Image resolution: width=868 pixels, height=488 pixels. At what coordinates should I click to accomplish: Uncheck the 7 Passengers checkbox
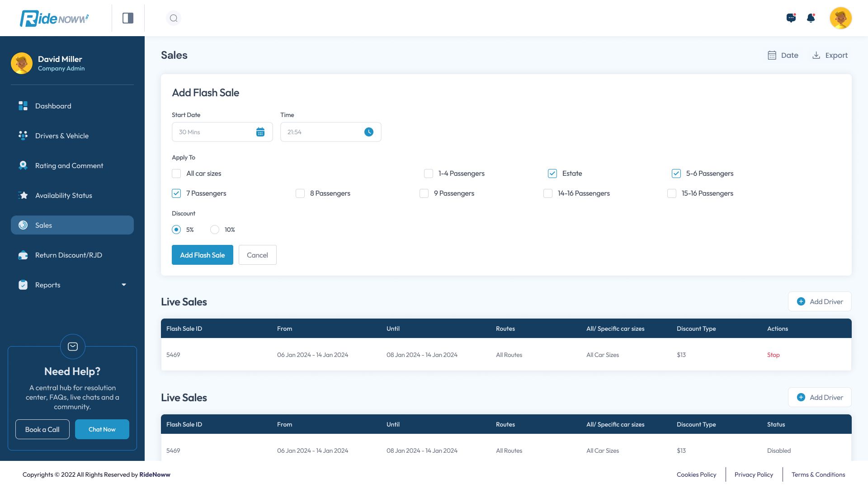coord(176,193)
